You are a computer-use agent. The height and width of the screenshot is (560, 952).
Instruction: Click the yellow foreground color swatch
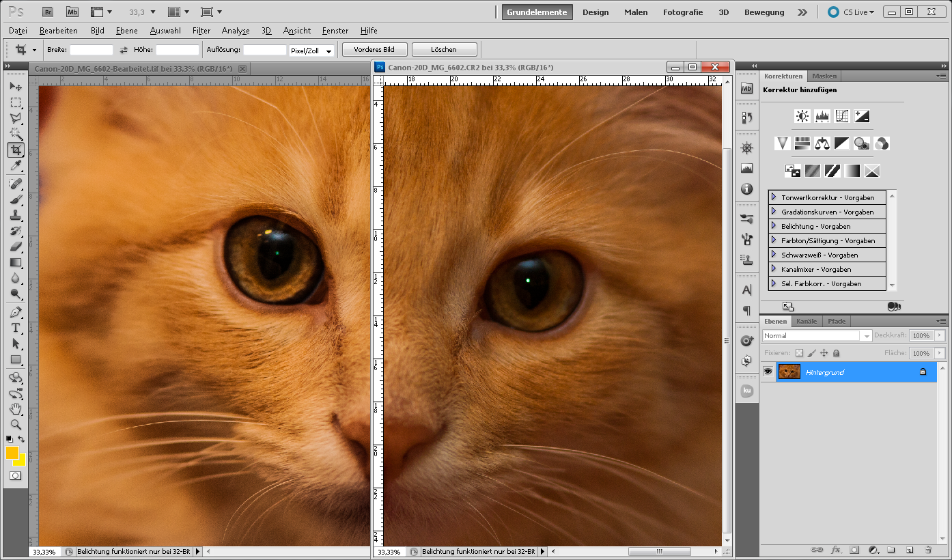pyautogui.click(x=12, y=452)
